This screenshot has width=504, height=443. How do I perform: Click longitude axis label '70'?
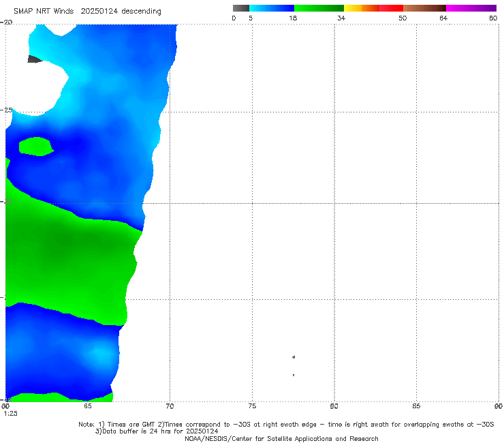click(170, 406)
